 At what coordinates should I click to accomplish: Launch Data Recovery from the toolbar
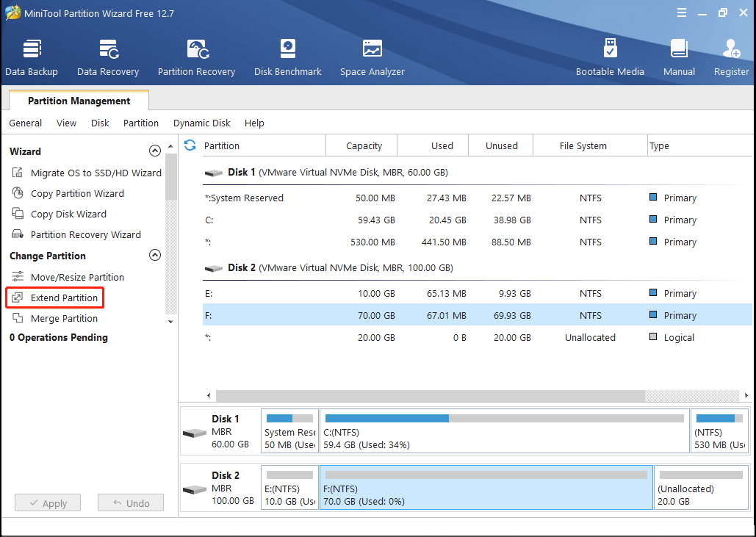[x=108, y=58]
